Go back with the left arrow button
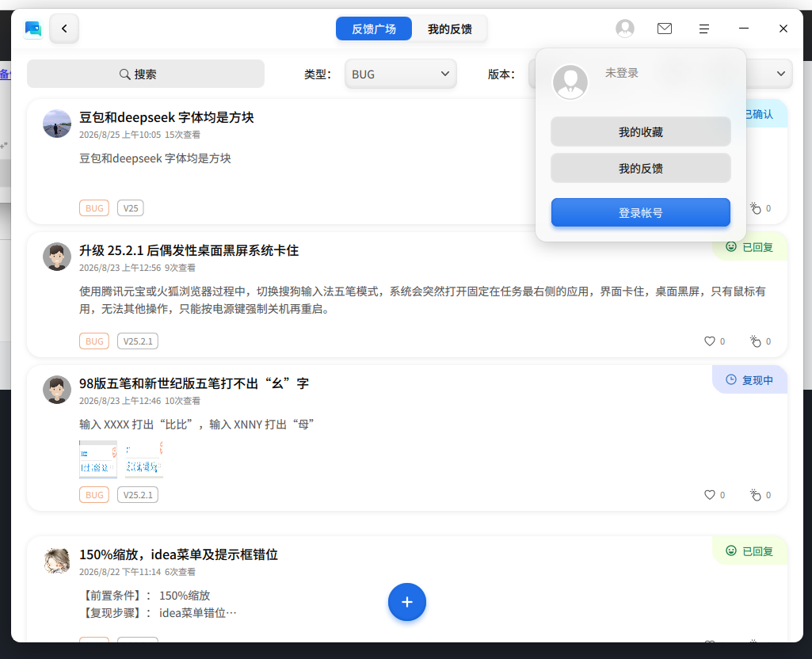The image size is (812, 659). (64, 29)
